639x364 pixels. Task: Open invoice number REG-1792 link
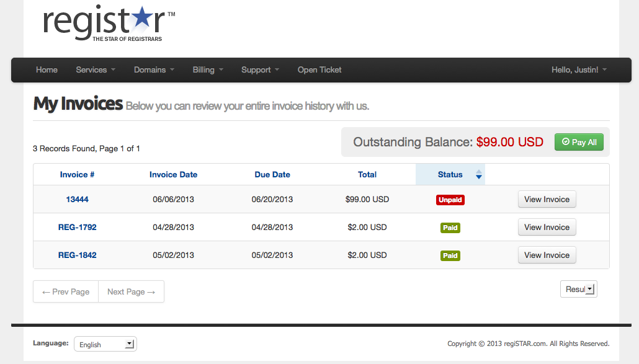78,228
